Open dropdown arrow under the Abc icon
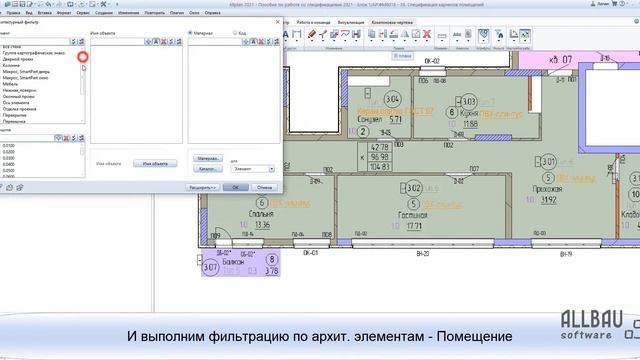This screenshot has width=640, height=360. [x=457, y=42]
